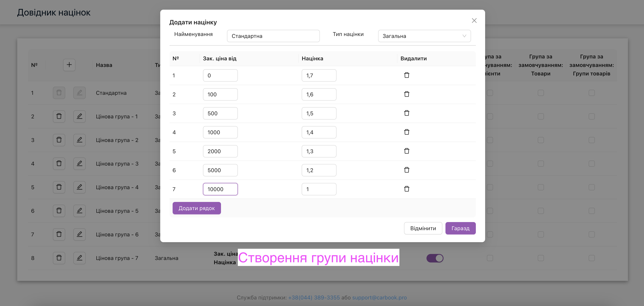Check Товари default box for Стандартна row

540,93
